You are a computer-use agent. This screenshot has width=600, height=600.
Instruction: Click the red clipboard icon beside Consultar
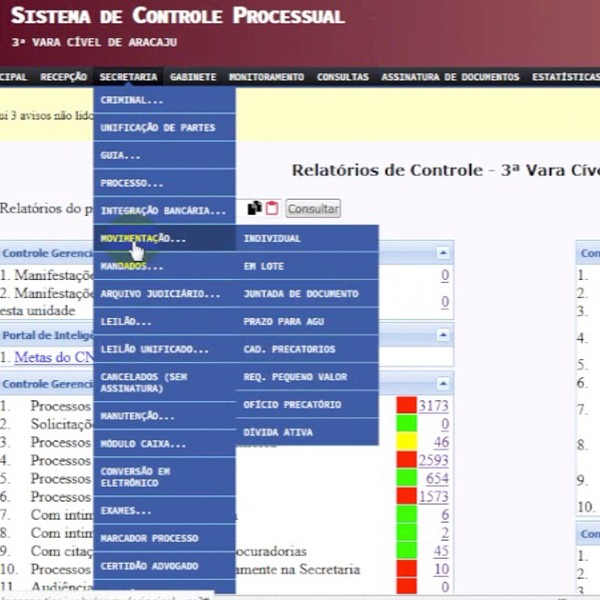click(x=271, y=208)
